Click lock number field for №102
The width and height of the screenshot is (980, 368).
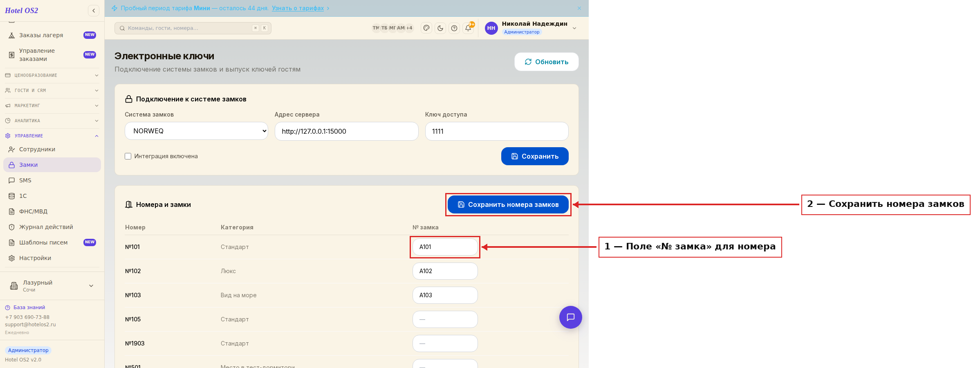point(445,271)
